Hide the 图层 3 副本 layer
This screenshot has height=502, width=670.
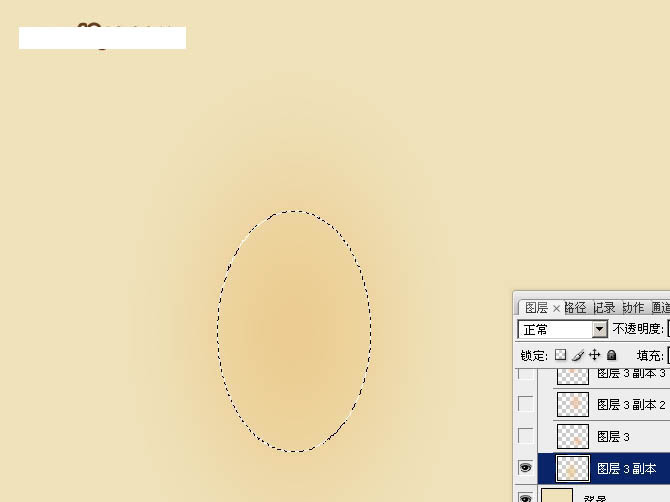coord(525,467)
